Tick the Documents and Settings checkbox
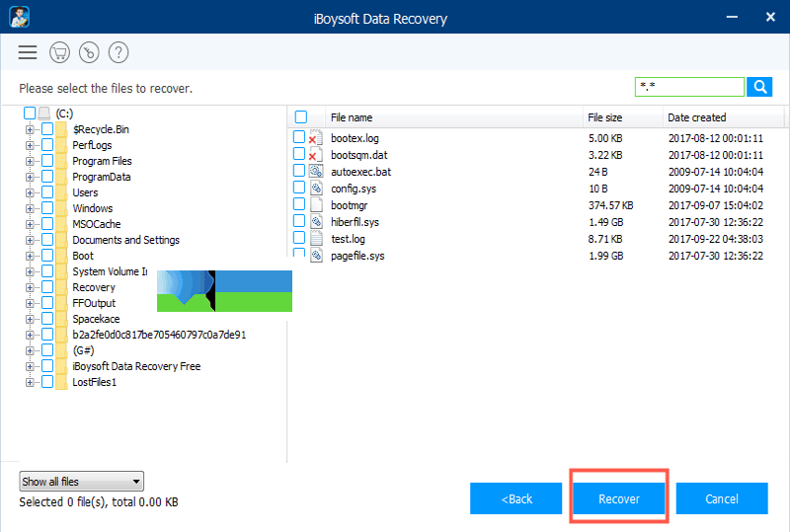Image resolution: width=790 pixels, height=532 pixels. point(47,239)
